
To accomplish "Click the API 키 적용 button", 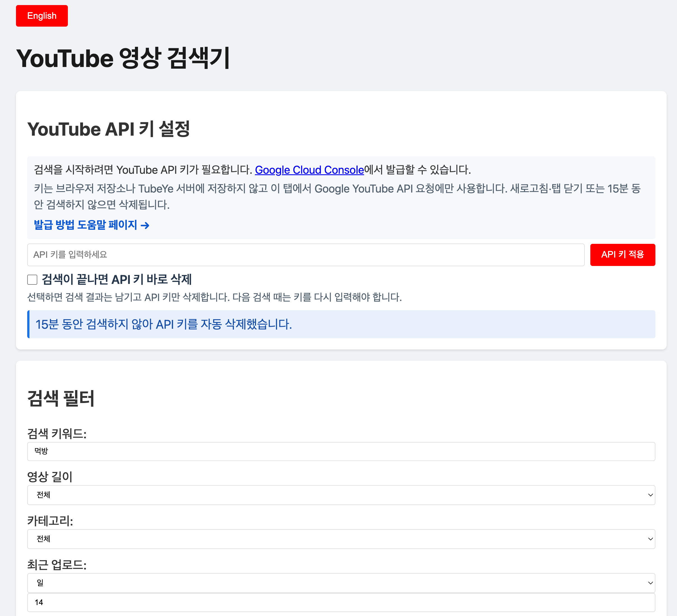I will pyautogui.click(x=622, y=255).
